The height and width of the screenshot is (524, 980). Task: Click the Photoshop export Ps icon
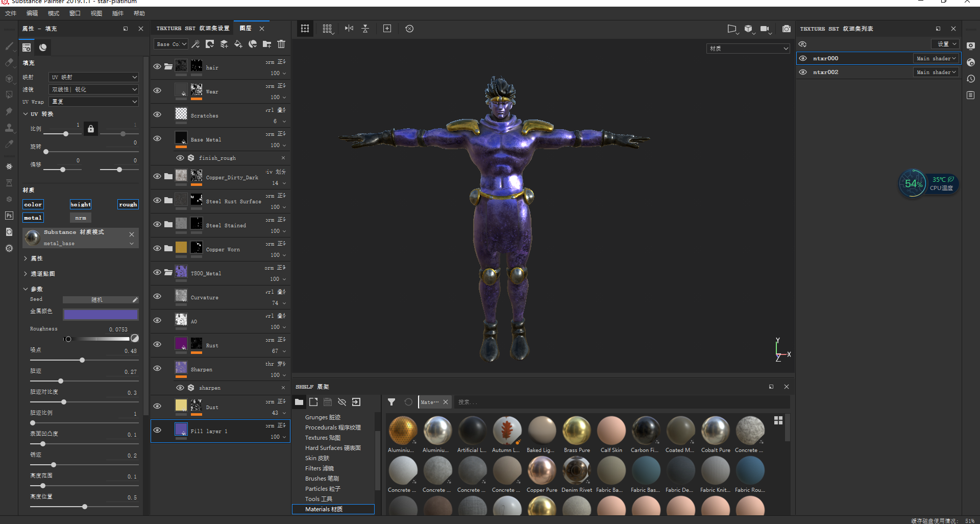click(x=9, y=216)
